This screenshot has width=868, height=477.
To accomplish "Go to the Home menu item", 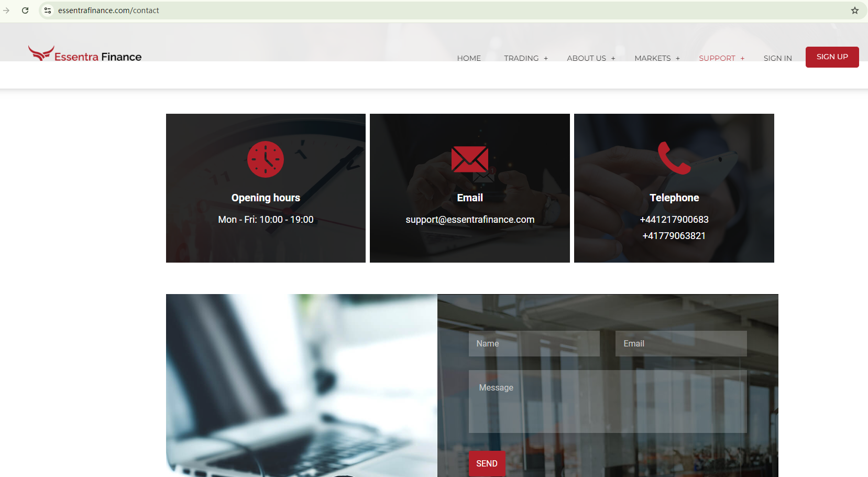I will click(x=469, y=58).
